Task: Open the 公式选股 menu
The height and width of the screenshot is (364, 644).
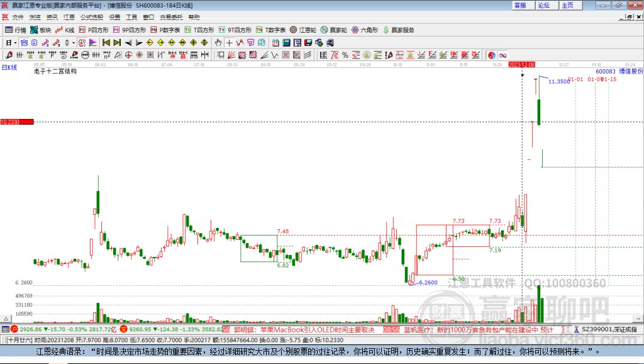Action: pyautogui.click(x=92, y=17)
